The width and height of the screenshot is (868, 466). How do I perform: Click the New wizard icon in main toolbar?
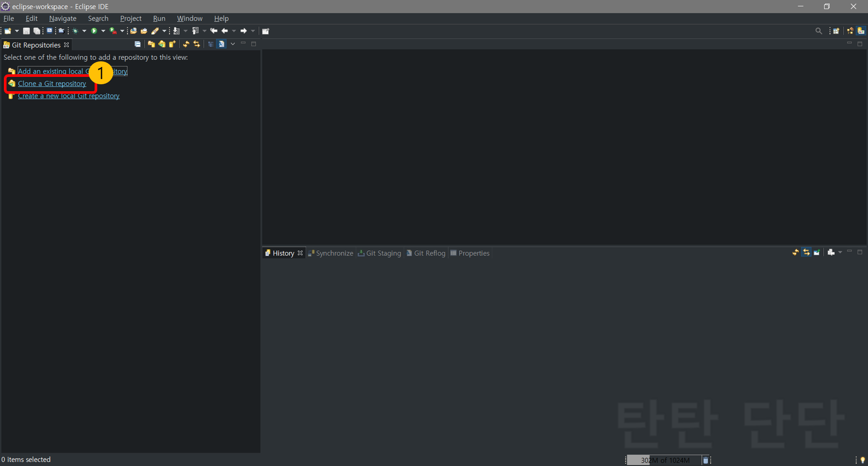tap(8, 31)
